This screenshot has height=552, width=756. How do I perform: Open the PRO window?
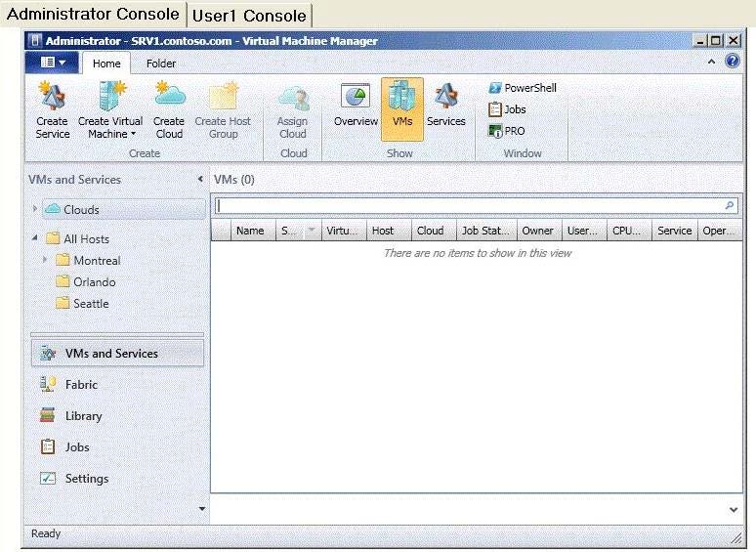[506, 131]
